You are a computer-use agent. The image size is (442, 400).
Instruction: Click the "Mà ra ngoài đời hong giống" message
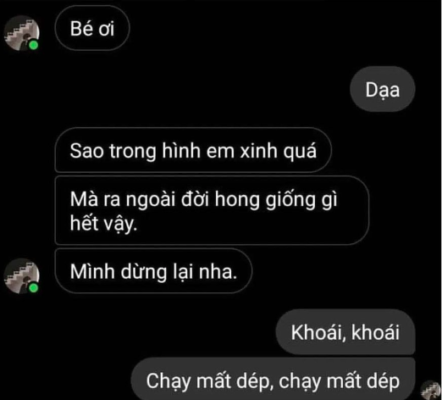pos(212,210)
